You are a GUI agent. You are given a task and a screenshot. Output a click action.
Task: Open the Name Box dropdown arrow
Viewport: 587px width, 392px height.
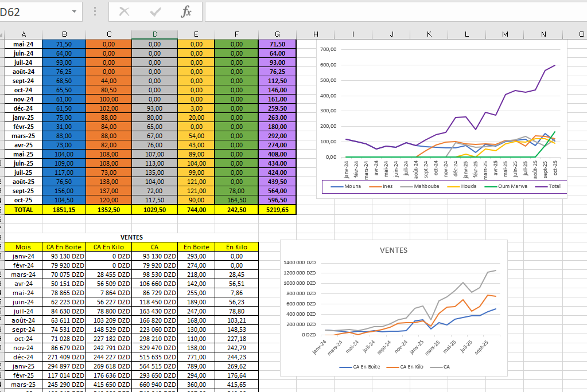tap(74, 12)
